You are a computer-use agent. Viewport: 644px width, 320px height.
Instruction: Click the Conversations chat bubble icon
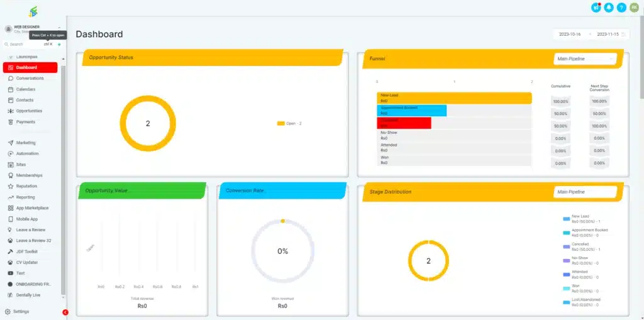coord(11,79)
